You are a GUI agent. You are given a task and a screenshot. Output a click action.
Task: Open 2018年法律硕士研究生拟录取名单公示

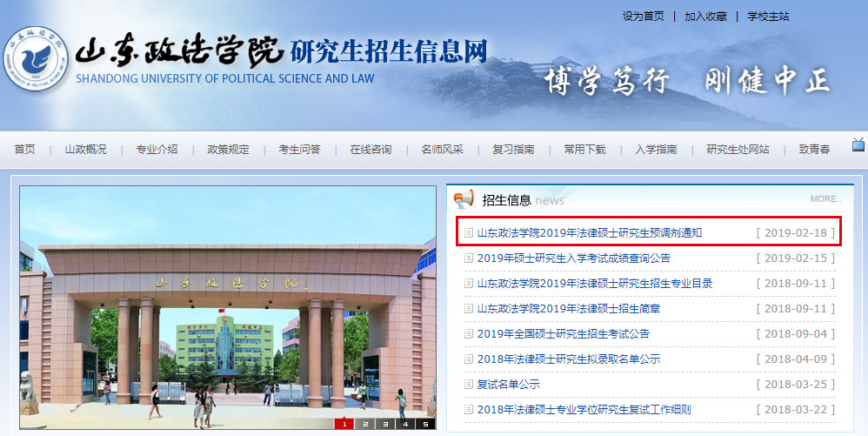(569, 359)
